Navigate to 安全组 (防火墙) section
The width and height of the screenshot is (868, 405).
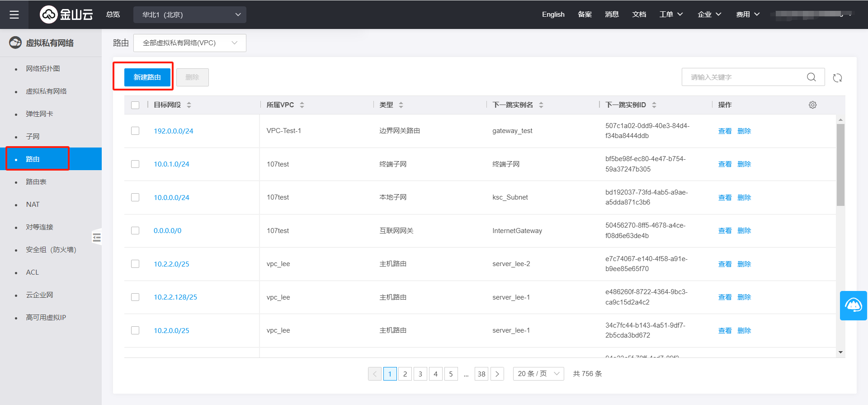coord(51,250)
